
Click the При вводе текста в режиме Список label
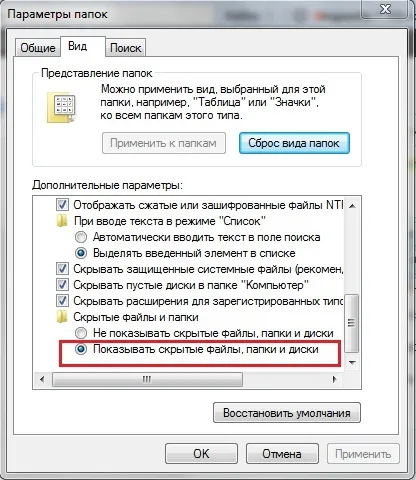[170, 221]
